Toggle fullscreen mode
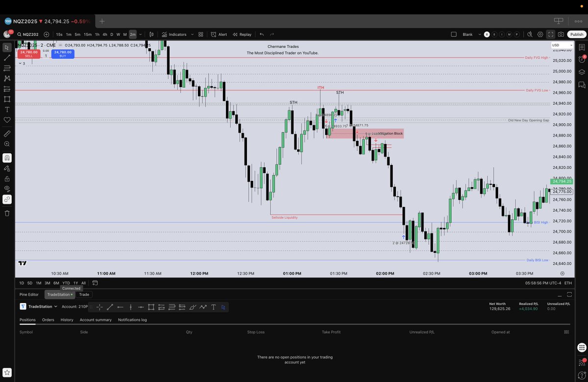 point(551,34)
